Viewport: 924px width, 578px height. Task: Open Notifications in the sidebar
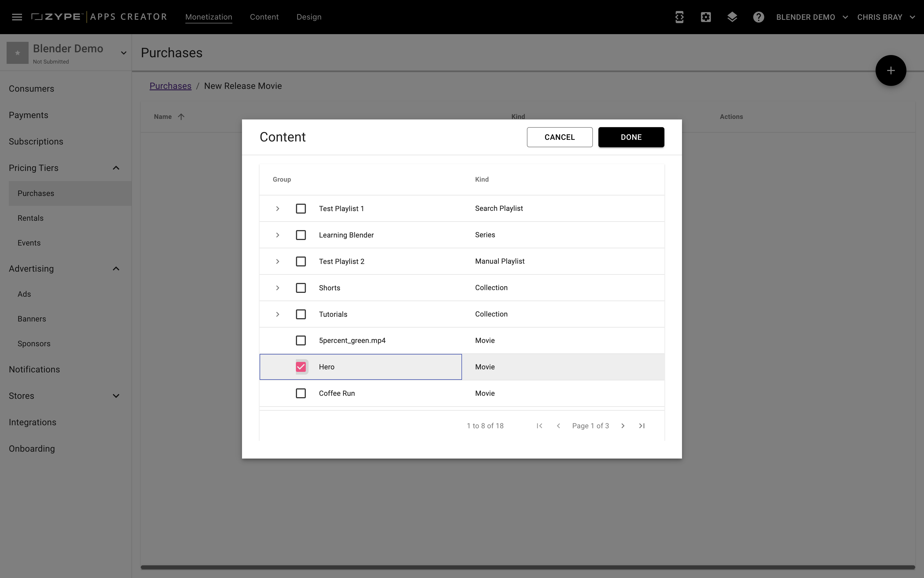(x=34, y=369)
